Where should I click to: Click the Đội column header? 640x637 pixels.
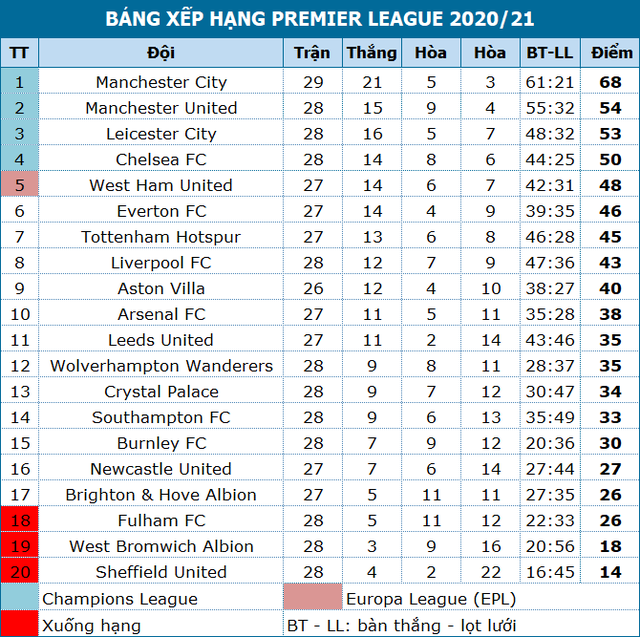161,53
